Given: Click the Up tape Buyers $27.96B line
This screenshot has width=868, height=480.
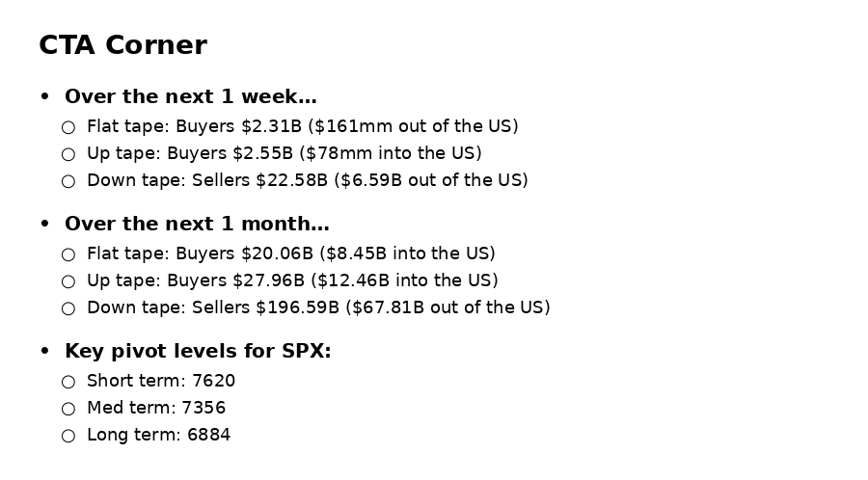Looking at the screenshot, I should pyautogui.click(x=292, y=280).
